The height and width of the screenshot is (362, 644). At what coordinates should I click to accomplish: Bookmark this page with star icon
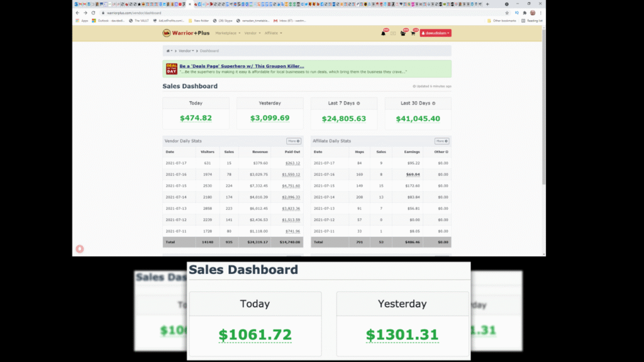[507, 13]
